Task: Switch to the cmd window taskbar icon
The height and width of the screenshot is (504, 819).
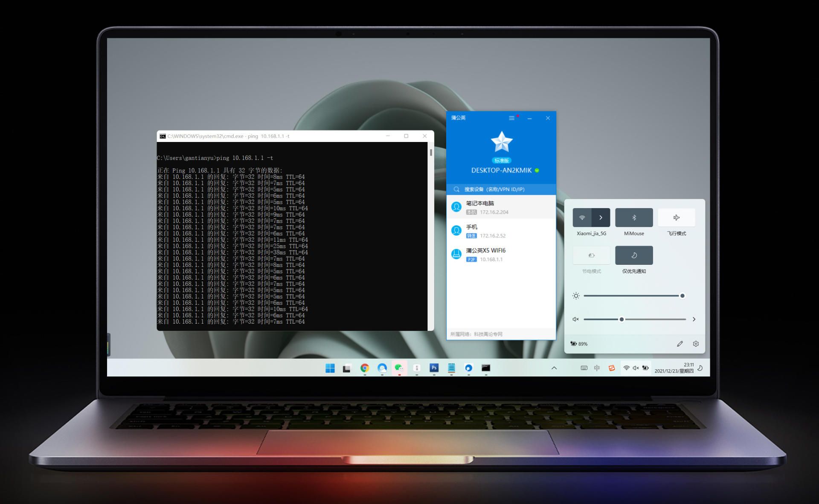Action: pyautogui.click(x=486, y=368)
